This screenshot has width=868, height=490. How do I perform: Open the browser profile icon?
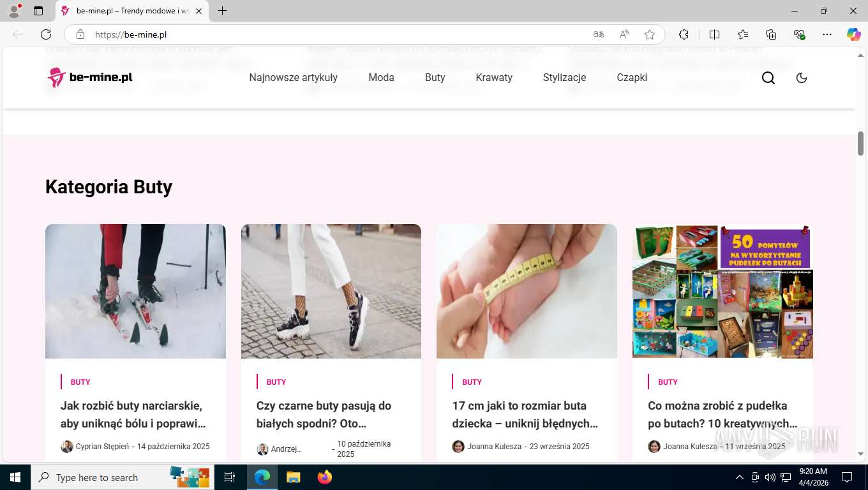14,11
